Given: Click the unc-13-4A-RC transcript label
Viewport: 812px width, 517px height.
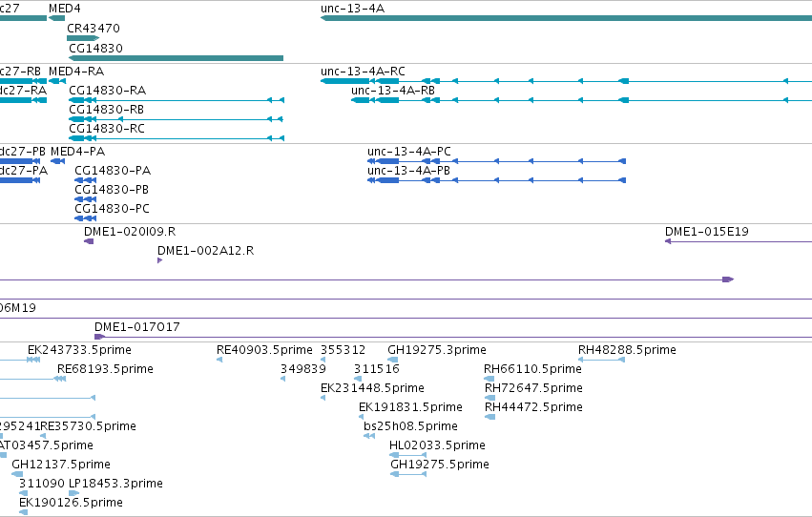Looking at the screenshot, I should pos(363,71).
